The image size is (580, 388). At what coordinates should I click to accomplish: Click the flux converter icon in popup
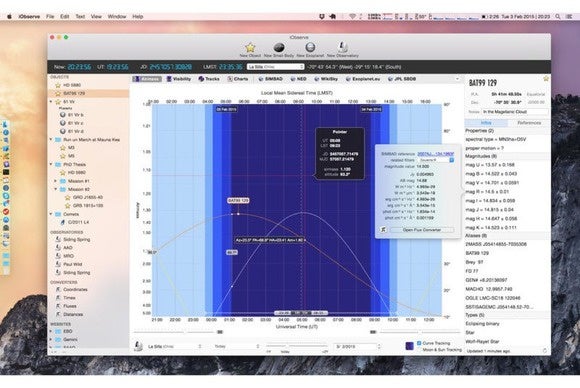(x=383, y=230)
